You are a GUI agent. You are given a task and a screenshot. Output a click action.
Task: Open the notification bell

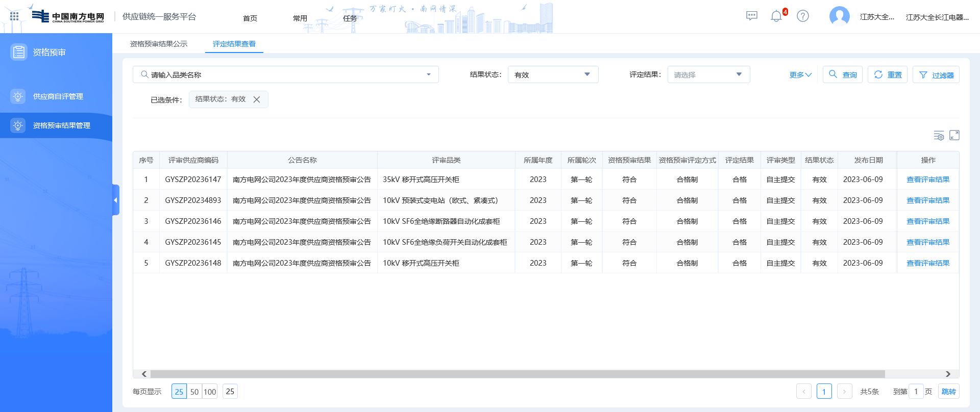pos(776,16)
